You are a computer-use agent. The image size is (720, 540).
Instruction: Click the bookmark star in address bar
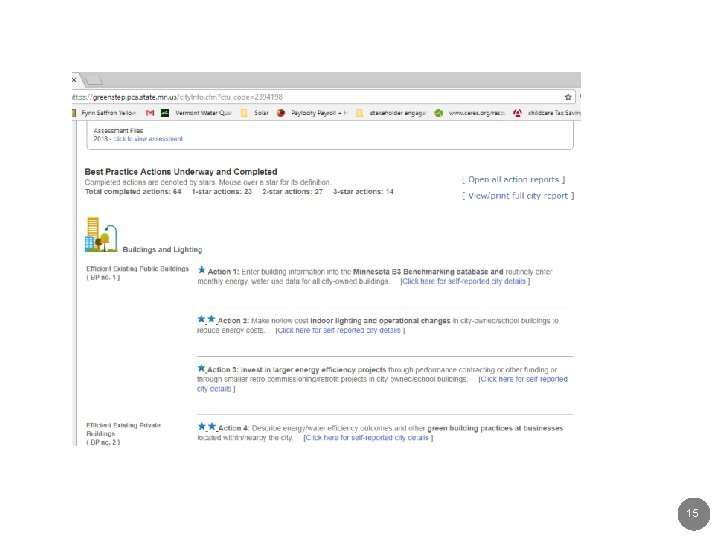568,97
